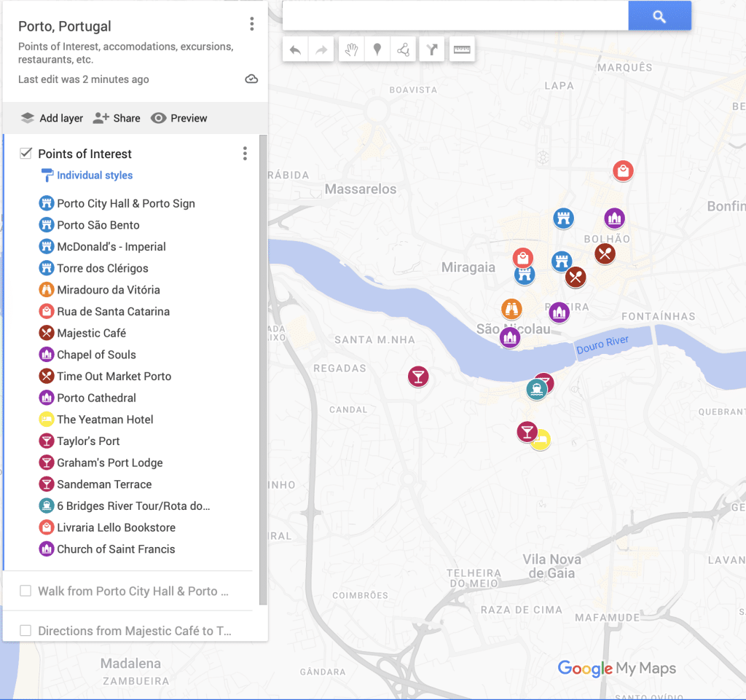Select the hand pan tool
The width and height of the screenshot is (746, 700).
click(351, 50)
